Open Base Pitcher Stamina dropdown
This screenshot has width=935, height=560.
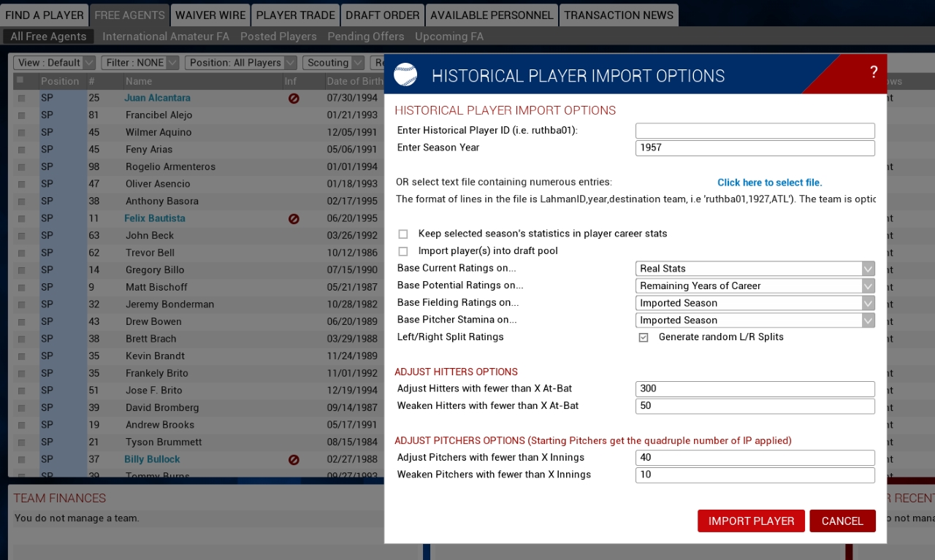click(x=755, y=320)
